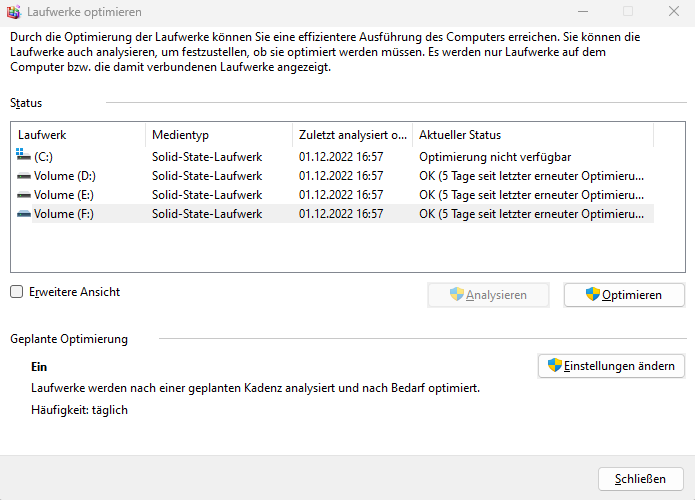Select the Volume (F:) row

[335, 214]
